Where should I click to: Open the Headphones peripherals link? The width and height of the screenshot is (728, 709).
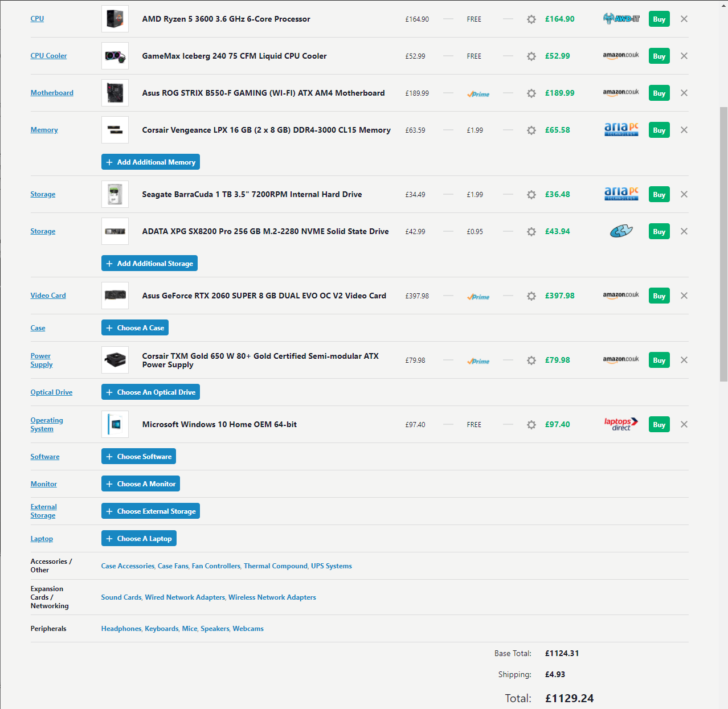click(121, 629)
